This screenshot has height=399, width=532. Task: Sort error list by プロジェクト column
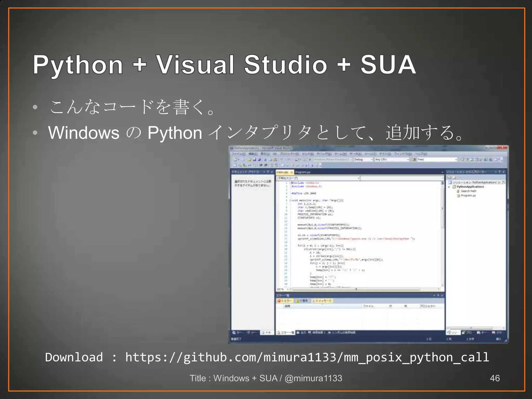point(431,306)
